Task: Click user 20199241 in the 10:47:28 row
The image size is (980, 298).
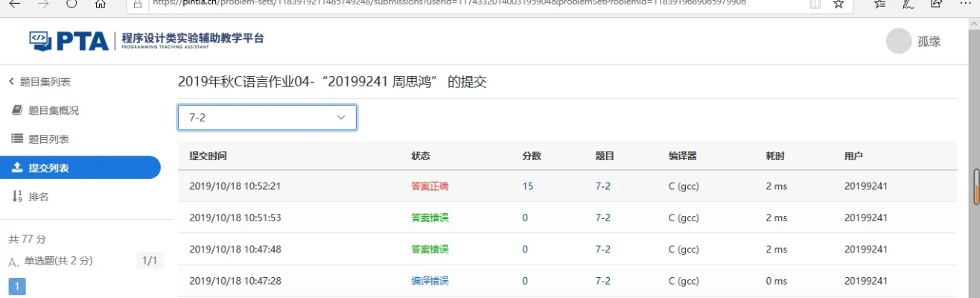Action: [x=865, y=281]
